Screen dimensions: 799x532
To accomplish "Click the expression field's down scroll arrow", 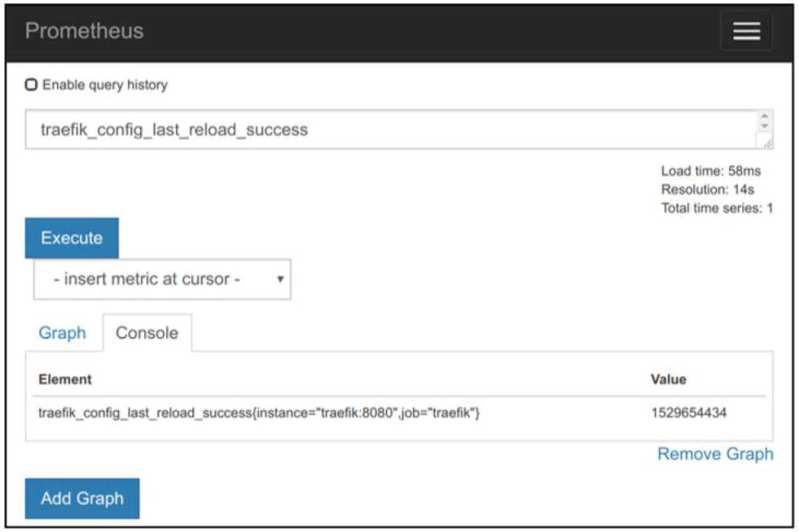I will tap(766, 127).
